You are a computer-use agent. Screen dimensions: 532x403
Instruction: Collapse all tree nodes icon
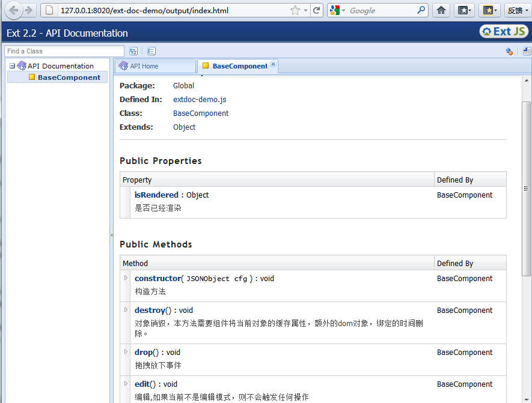click(151, 51)
